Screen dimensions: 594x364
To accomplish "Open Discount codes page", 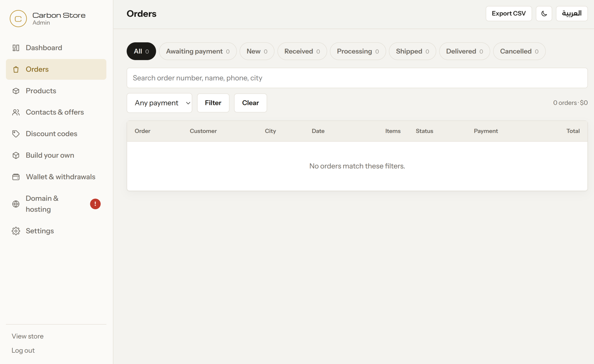I will (56, 134).
